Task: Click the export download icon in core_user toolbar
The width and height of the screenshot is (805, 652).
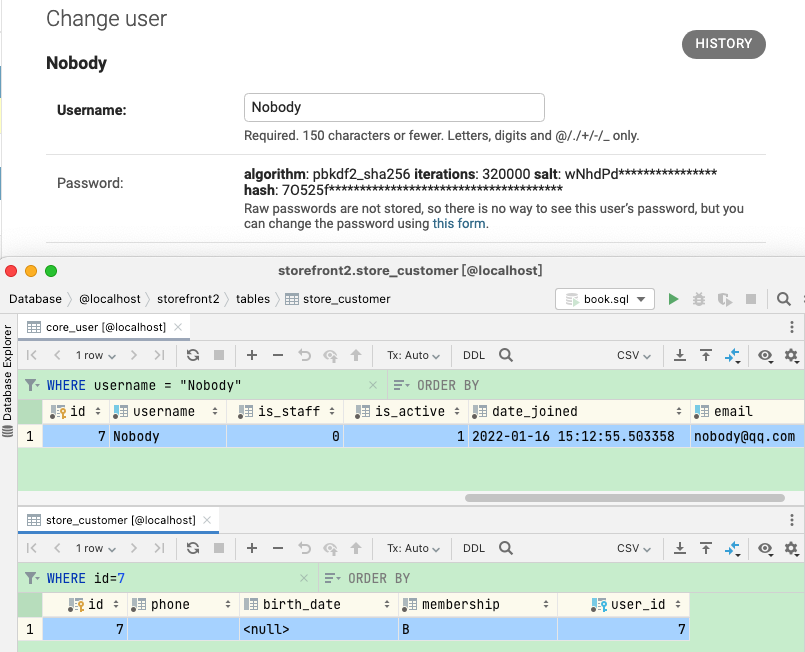Action: (680, 355)
